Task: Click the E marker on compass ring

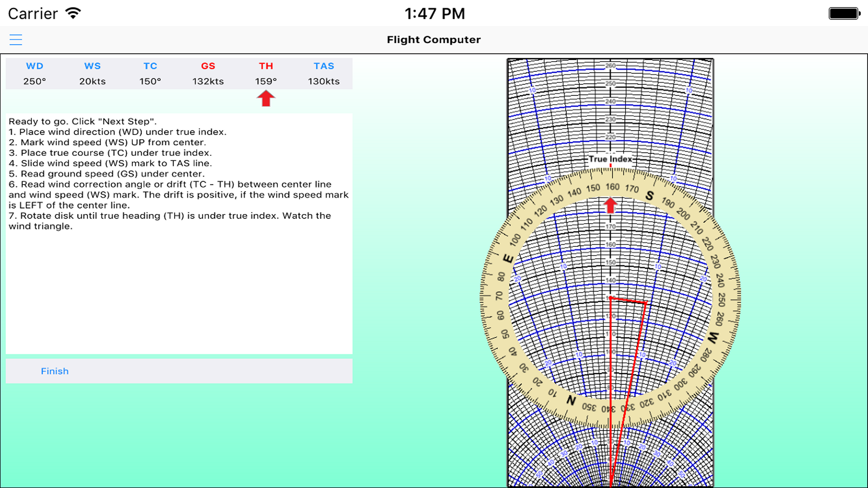Action: pos(508,259)
